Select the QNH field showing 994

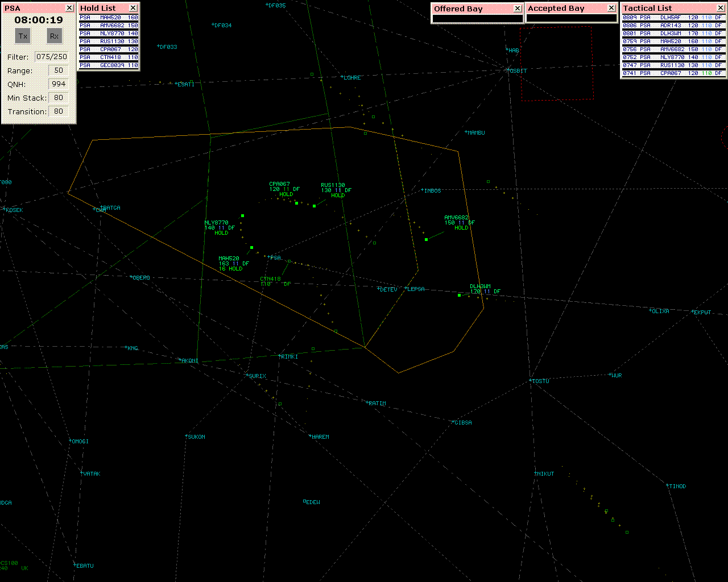click(x=59, y=84)
